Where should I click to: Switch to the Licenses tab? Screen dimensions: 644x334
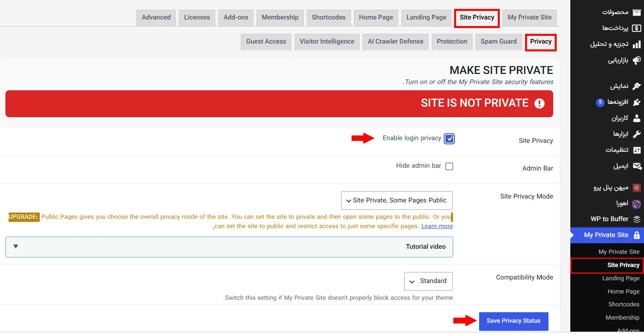[197, 18]
